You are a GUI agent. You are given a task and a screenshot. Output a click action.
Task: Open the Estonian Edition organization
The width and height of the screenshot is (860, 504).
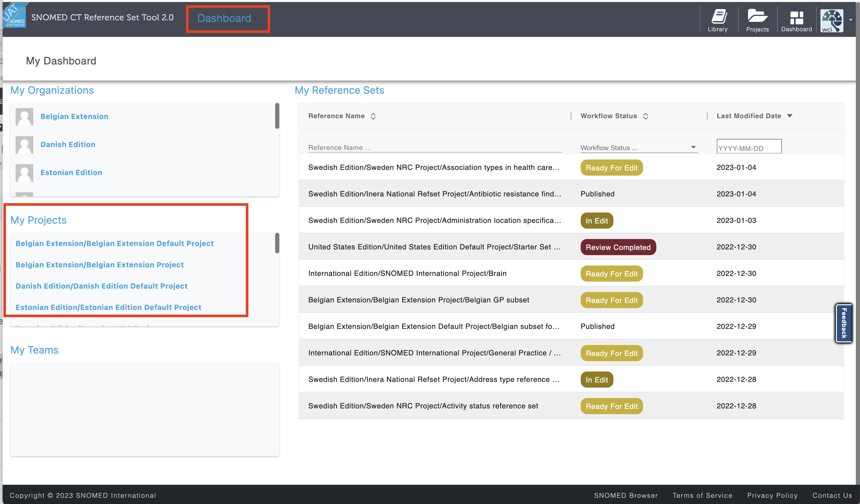tap(71, 172)
